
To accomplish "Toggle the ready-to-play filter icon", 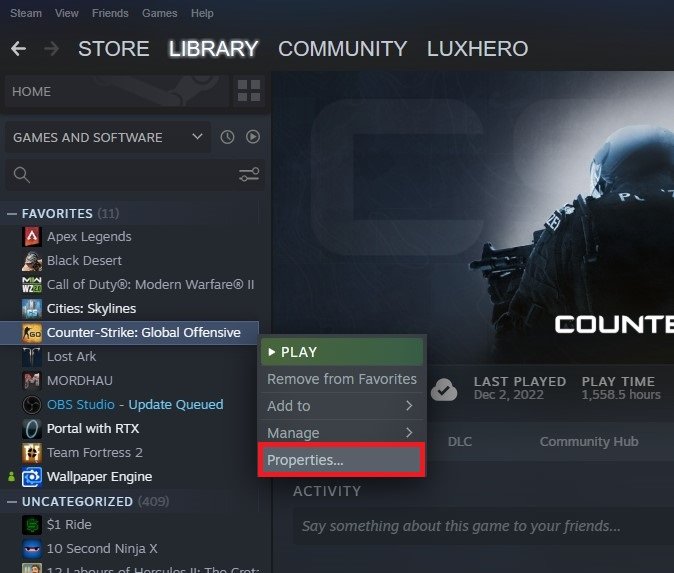I will (253, 137).
